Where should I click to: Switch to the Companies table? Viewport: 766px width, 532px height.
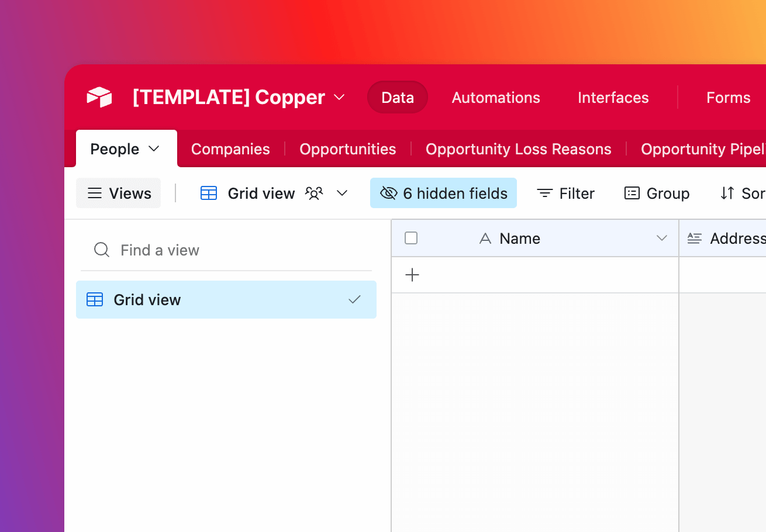230,149
